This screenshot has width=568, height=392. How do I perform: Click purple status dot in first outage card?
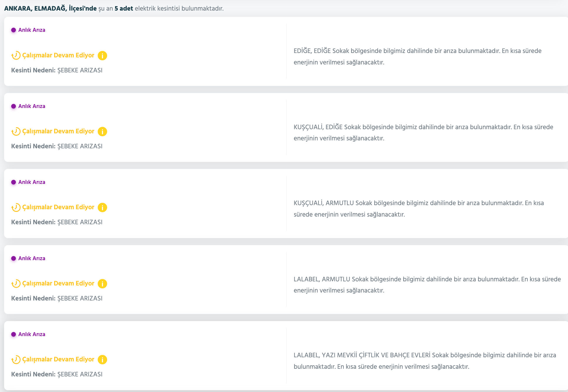14,30
